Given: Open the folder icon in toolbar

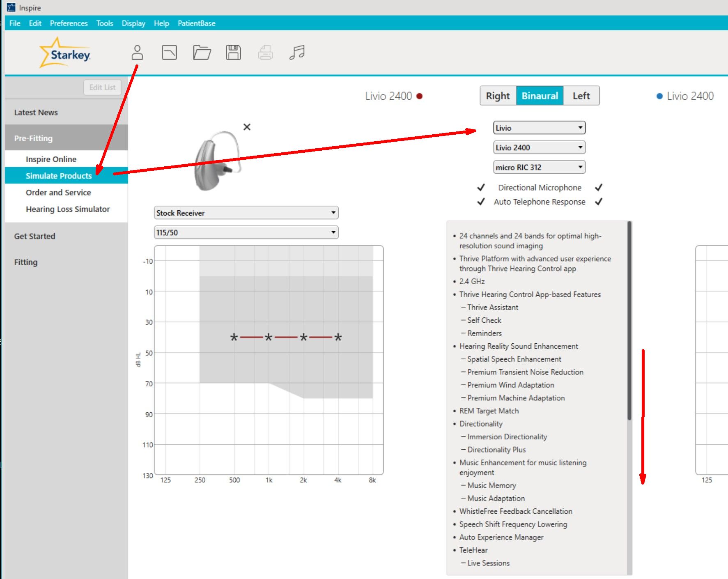Looking at the screenshot, I should 202,53.
